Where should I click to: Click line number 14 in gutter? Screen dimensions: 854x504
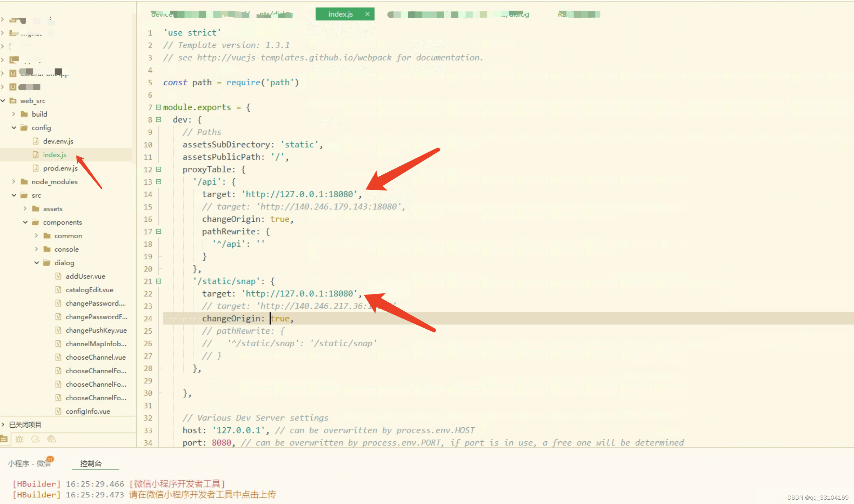point(148,194)
